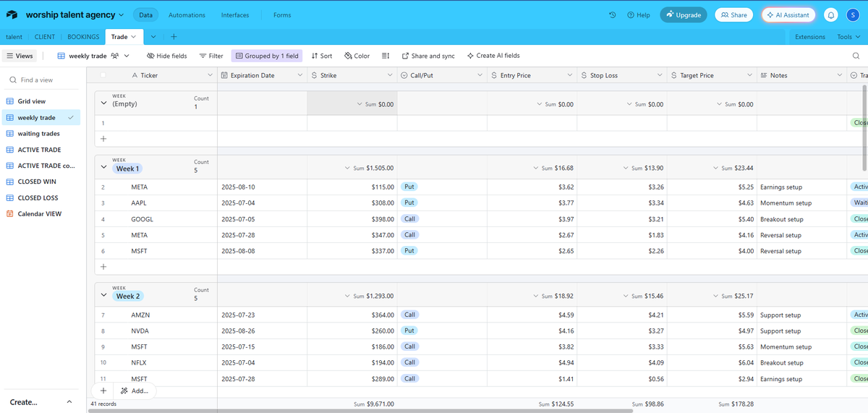Click Call tag in GOOGL row

click(409, 219)
